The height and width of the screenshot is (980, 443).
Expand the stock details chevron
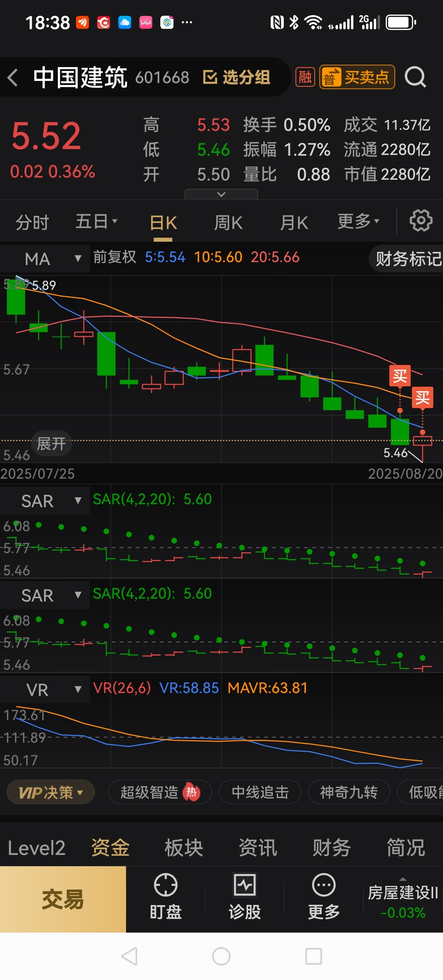pyautogui.click(x=221, y=194)
